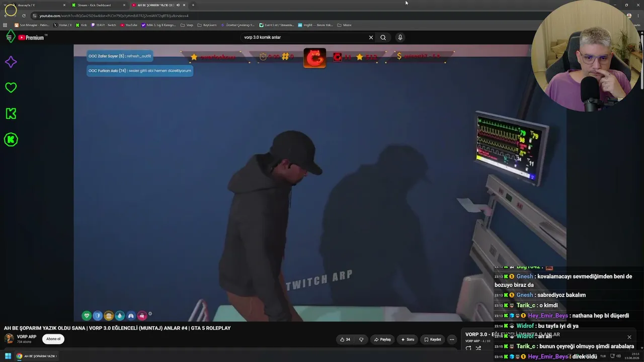Click the red cat server logo

[x=315, y=58]
